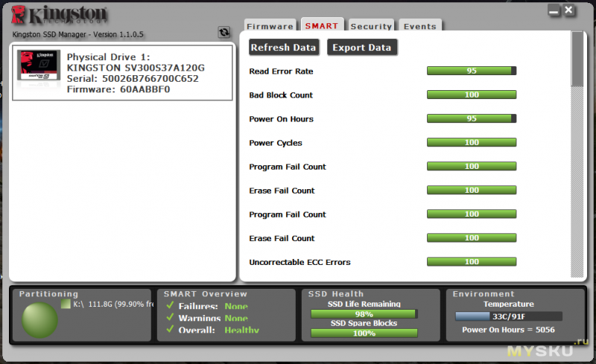The width and height of the screenshot is (596, 364).
Task: Select the Kingston SSD drive thumbnail
Action: point(39,66)
